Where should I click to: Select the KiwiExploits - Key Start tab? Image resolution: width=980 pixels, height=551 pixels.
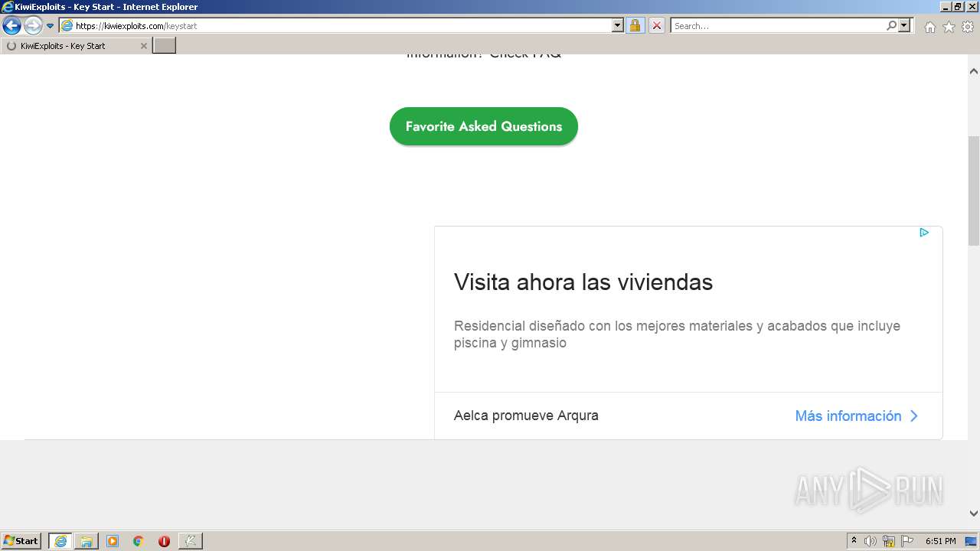(76, 46)
